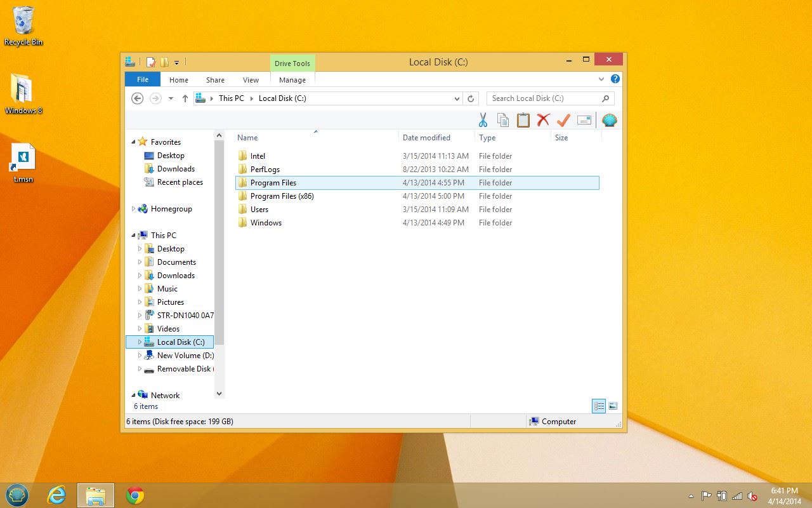Expand the ribbon with chevron arrow
This screenshot has width=812, height=508.
click(601, 79)
